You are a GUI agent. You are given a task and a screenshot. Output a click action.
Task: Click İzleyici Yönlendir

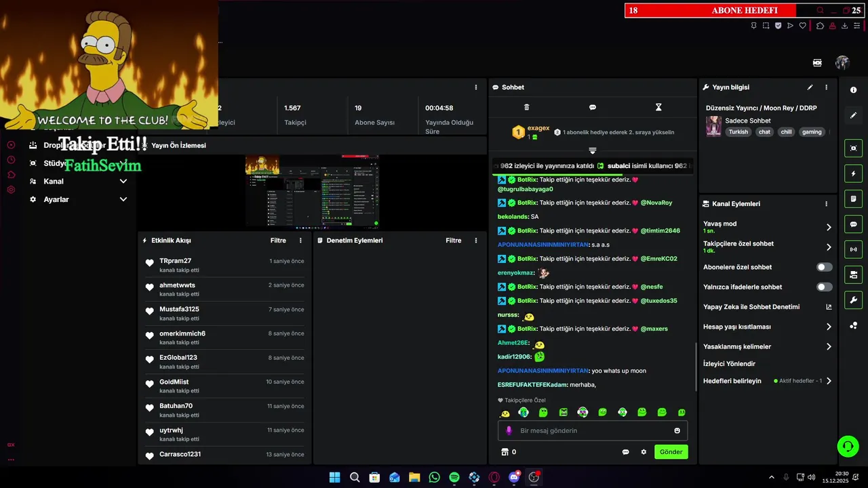[x=729, y=364]
